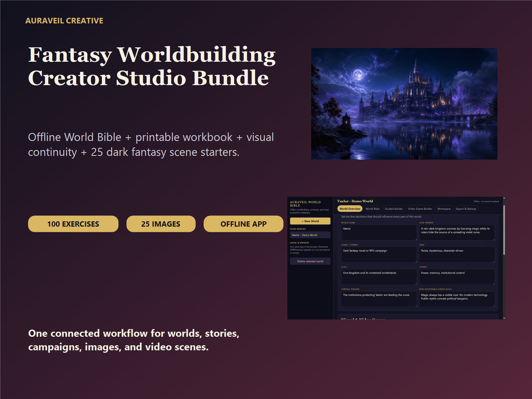Click the Tone field with Tense, mysterious
532x399 pixels.
click(457, 255)
